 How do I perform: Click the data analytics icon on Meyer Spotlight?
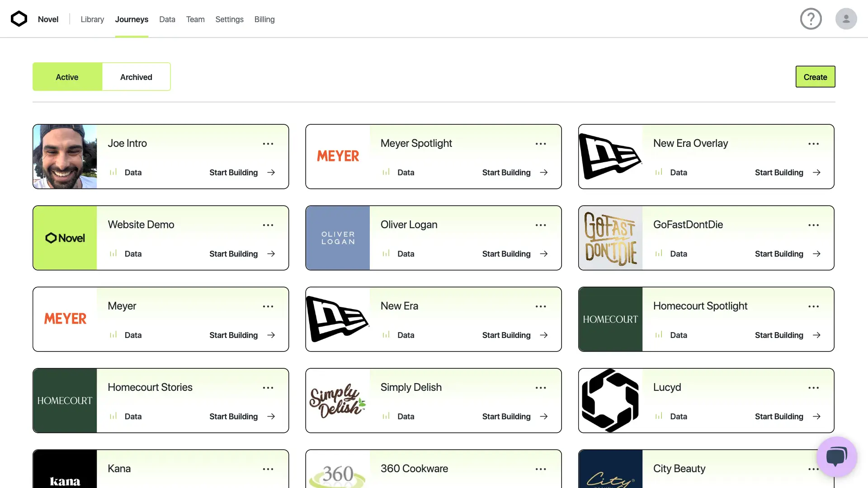[386, 173]
